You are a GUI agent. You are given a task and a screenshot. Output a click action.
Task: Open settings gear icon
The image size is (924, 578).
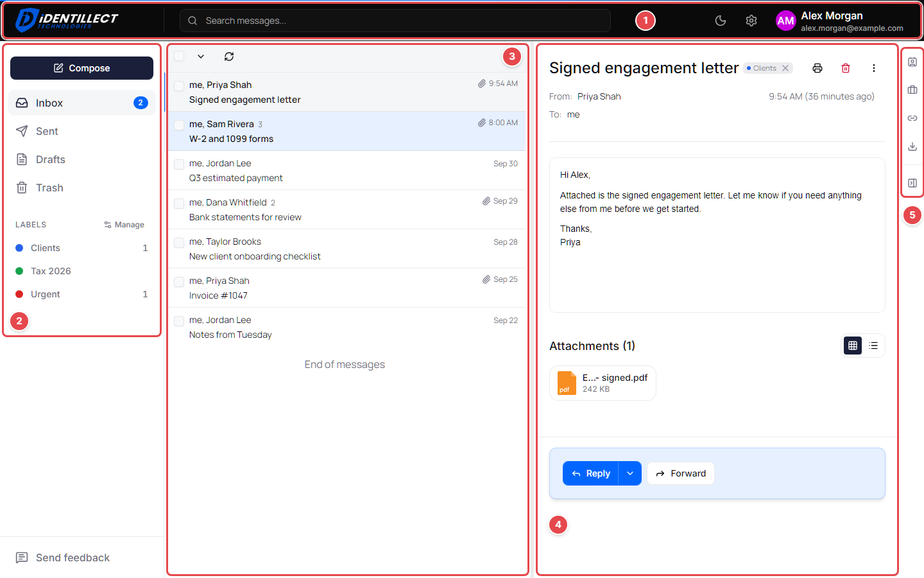(751, 21)
